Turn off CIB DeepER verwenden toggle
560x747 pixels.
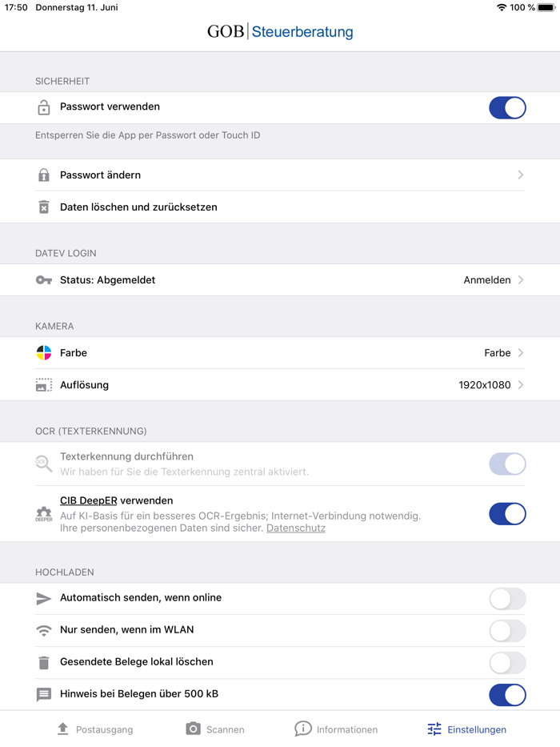(x=507, y=513)
